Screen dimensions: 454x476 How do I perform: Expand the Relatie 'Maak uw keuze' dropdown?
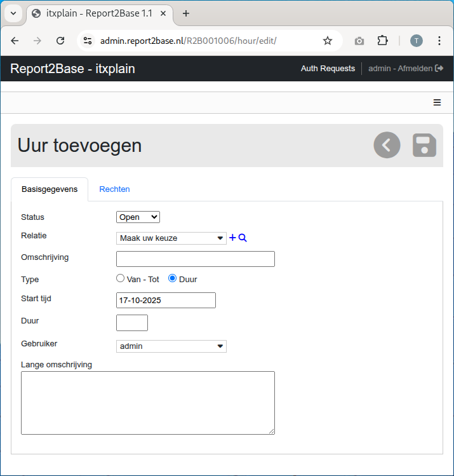[171, 238]
